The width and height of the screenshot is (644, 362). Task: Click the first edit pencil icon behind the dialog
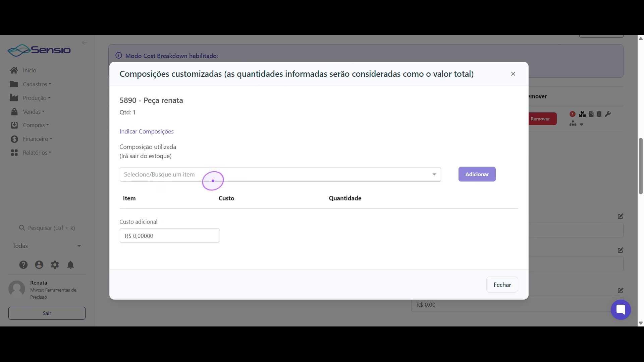click(x=621, y=216)
